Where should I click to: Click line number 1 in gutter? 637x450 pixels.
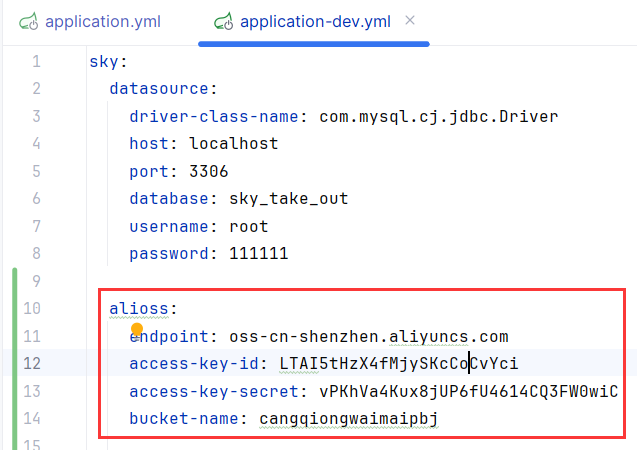[37, 62]
